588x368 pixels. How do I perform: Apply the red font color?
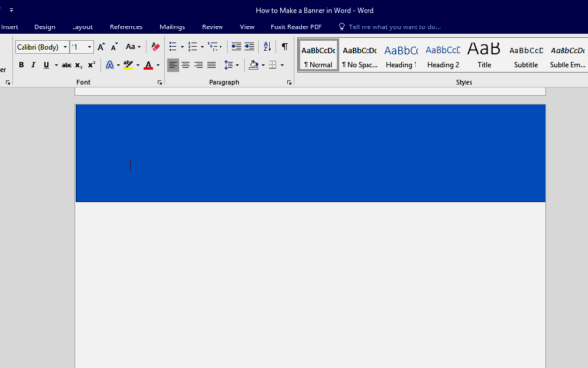(x=149, y=65)
